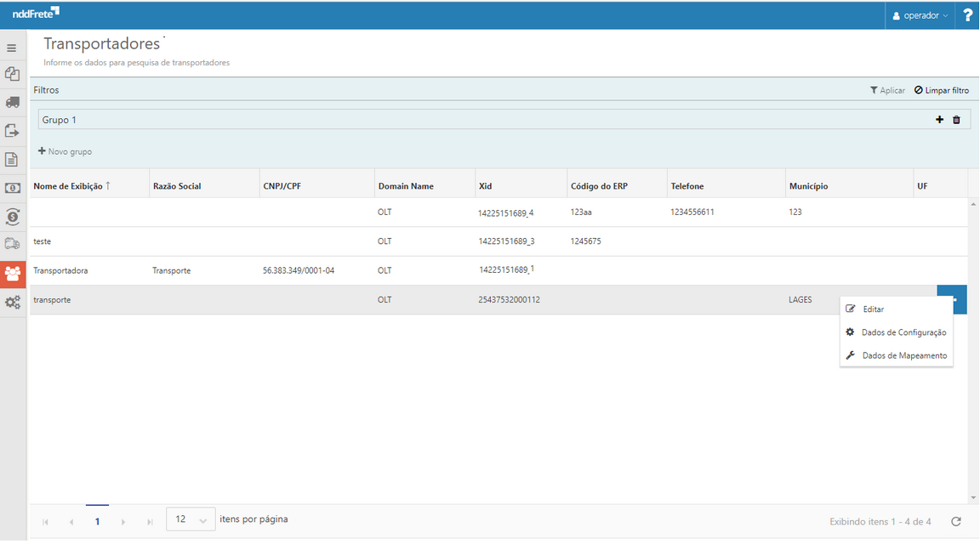The width and height of the screenshot is (980, 544).
Task: Click the Limpar filtro button
Action: click(941, 90)
